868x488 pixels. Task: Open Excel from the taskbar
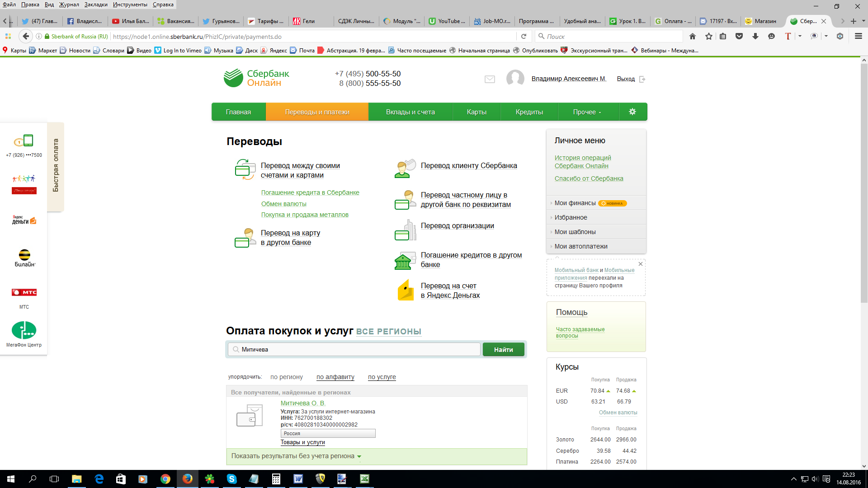pyautogui.click(x=364, y=479)
